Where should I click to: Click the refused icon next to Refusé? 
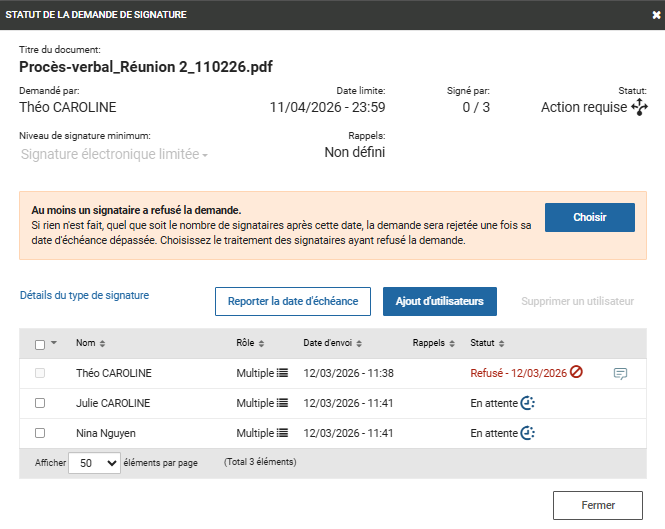(x=576, y=373)
